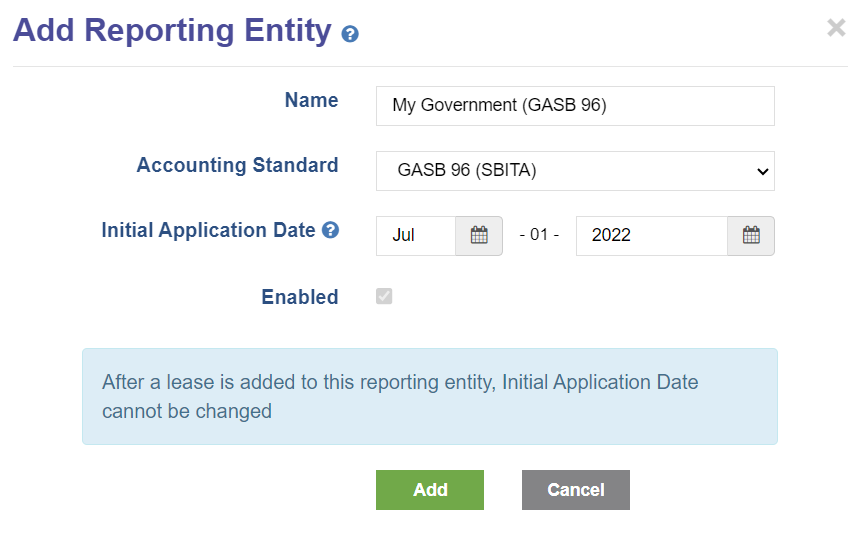The width and height of the screenshot is (863, 538).
Task: Click the Initial Application Date label
Action: tap(208, 230)
